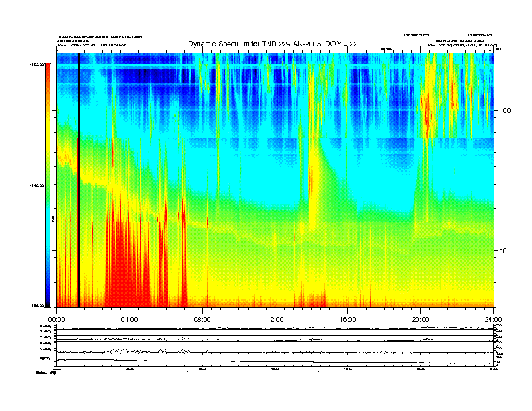Select the 12:00 time axis label
The image size is (532, 411).
click(275, 320)
